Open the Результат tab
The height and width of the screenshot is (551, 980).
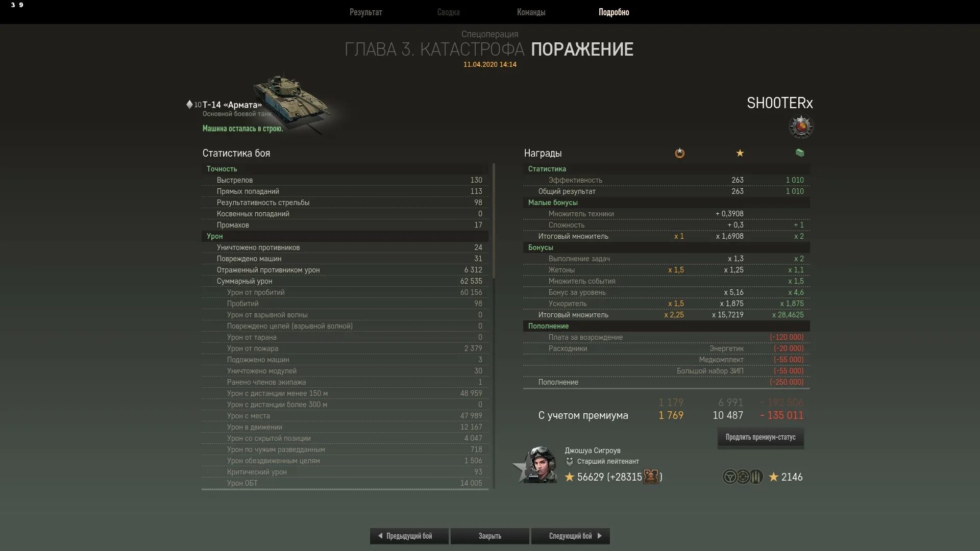365,12
